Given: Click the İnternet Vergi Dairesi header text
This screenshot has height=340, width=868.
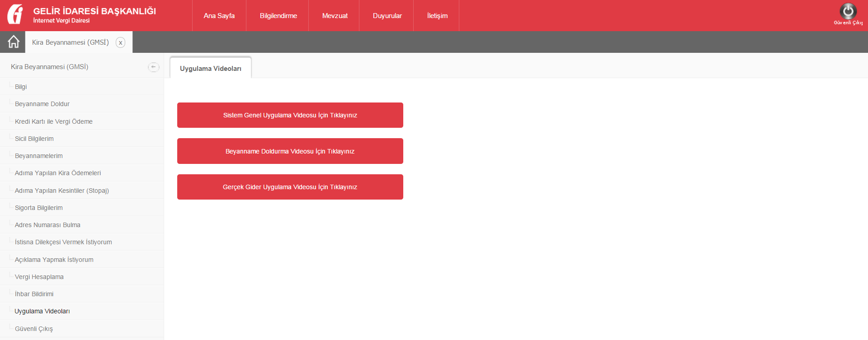Looking at the screenshot, I should pos(61,21).
